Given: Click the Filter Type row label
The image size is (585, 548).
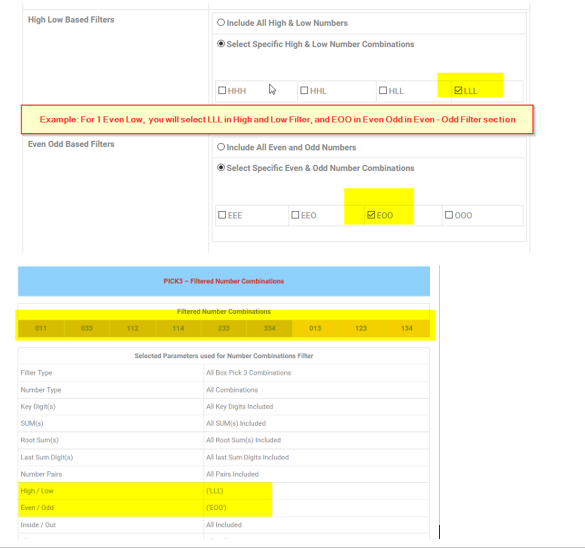Looking at the screenshot, I should point(36,373).
